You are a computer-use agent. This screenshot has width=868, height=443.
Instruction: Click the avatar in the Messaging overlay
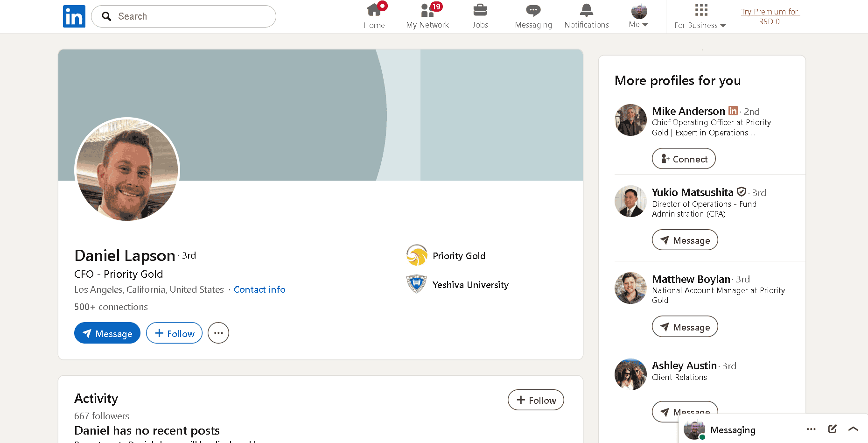pos(694,430)
